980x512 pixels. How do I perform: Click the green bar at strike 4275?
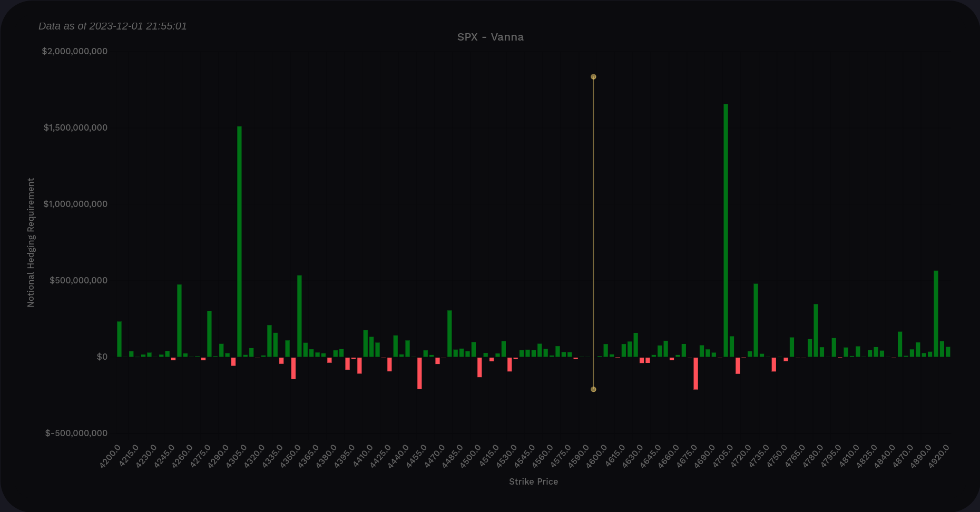[209, 333]
